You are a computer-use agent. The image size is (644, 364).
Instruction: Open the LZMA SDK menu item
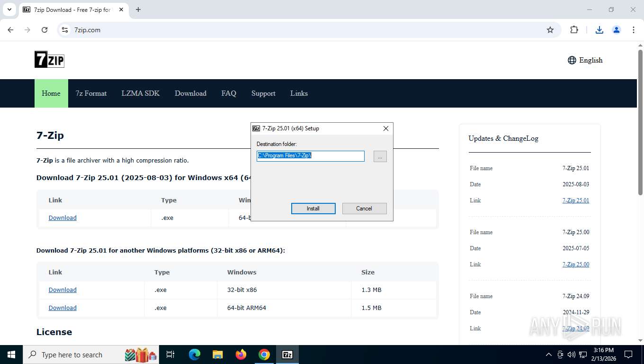tap(141, 93)
